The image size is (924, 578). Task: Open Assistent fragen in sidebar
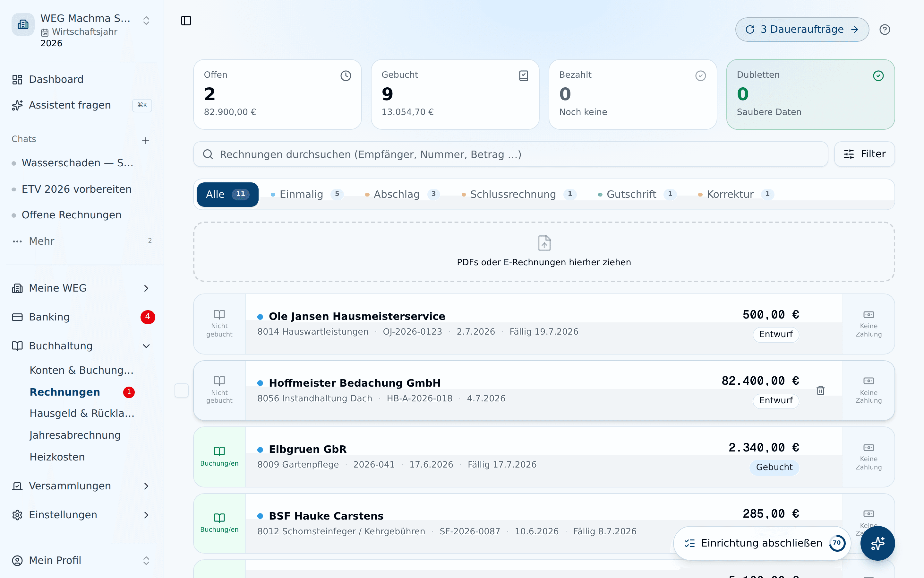[x=82, y=105]
